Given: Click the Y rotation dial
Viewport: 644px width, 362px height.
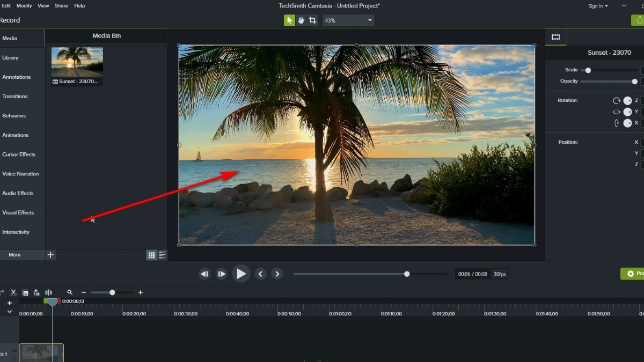Looking at the screenshot, I should (627, 112).
